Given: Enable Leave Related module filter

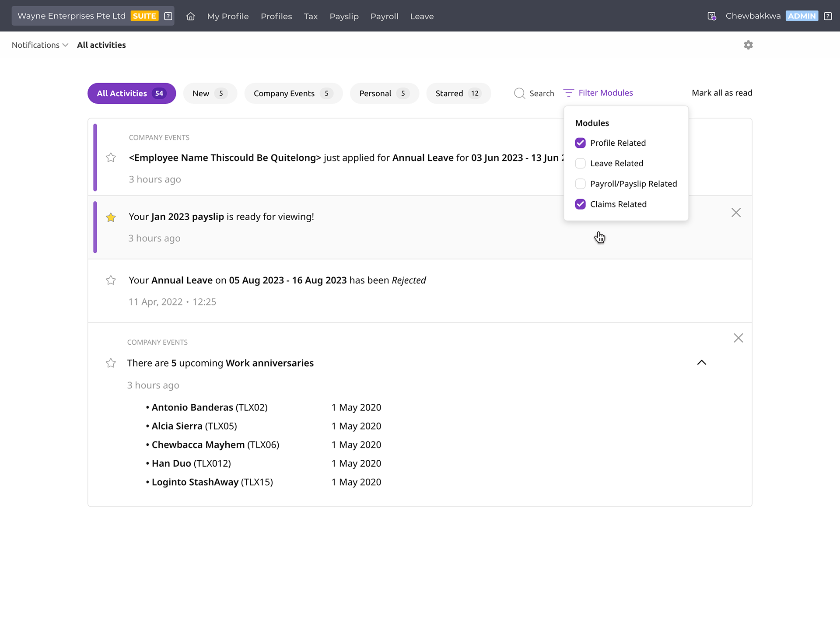Looking at the screenshot, I should coord(580,164).
